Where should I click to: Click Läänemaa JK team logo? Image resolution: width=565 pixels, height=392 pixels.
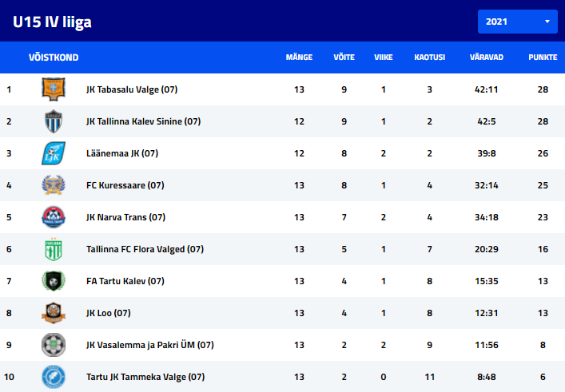coord(54,153)
